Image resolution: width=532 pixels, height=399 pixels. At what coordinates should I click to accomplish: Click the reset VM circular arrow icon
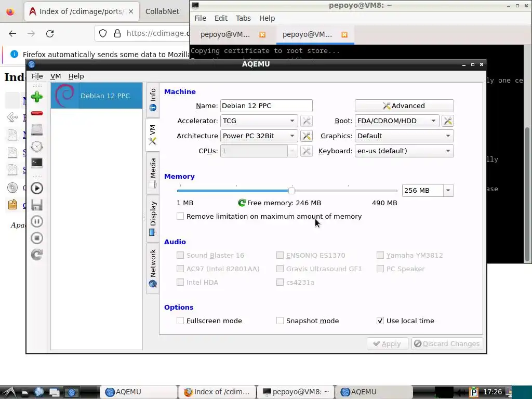[x=37, y=255]
